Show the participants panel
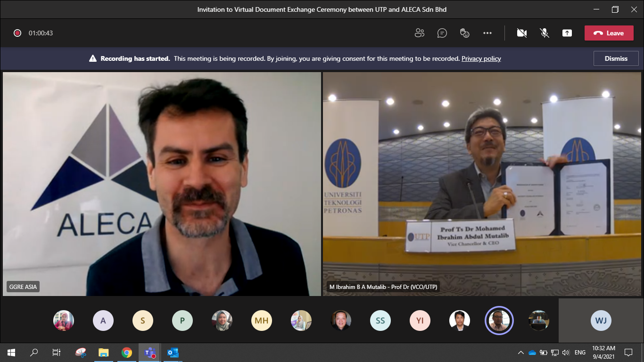644x362 pixels. pyautogui.click(x=419, y=33)
